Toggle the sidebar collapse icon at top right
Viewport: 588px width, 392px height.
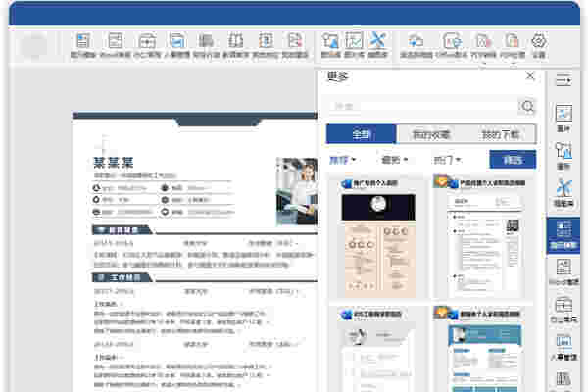(563, 80)
